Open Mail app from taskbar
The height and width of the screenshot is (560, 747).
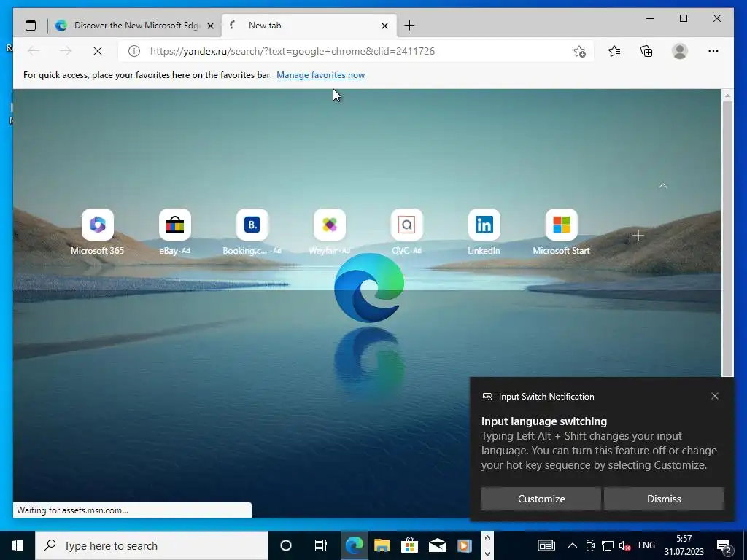[x=438, y=545]
